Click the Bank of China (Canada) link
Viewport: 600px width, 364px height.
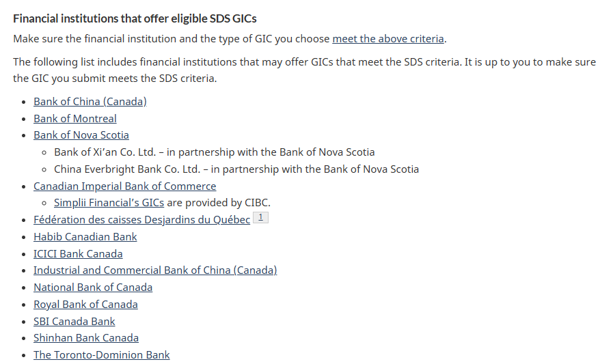(x=90, y=102)
